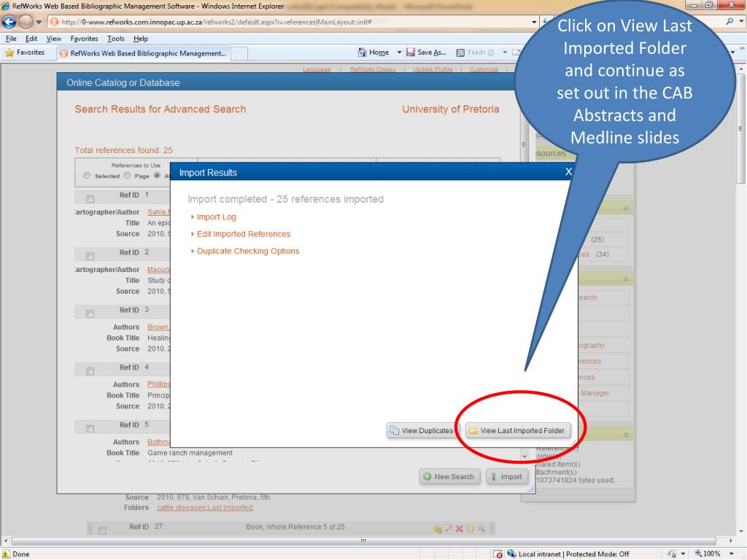
Task: Click the View Last Imported Folder button
Action: coord(517,430)
